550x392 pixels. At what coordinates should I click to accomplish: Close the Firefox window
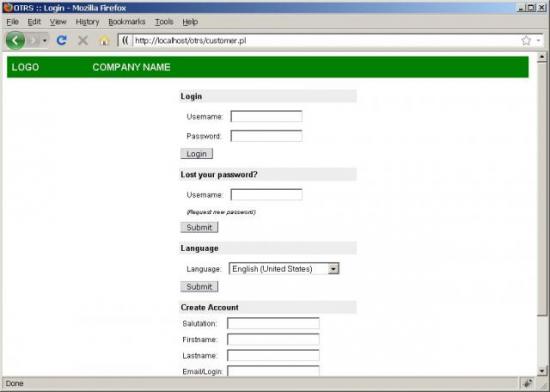coord(542,8)
